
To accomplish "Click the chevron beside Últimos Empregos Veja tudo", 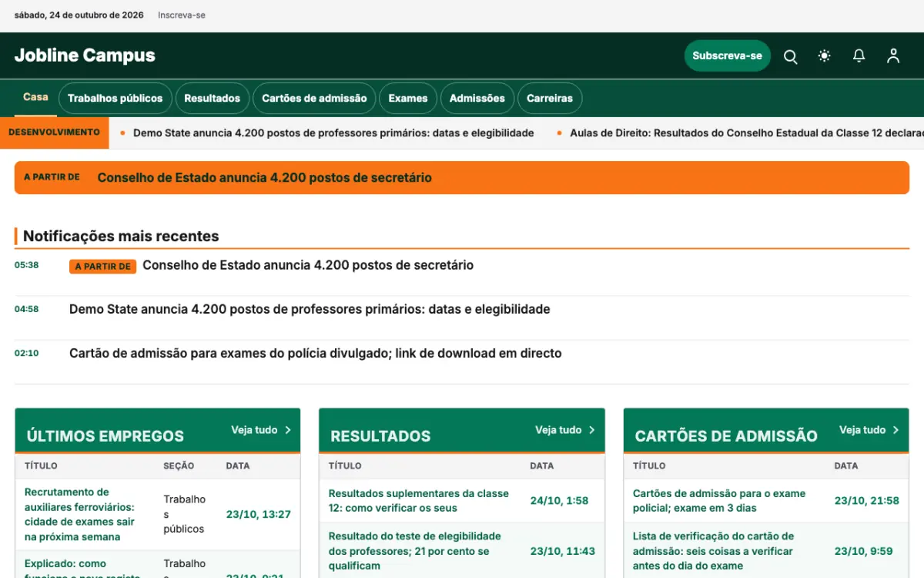I will click(x=288, y=430).
